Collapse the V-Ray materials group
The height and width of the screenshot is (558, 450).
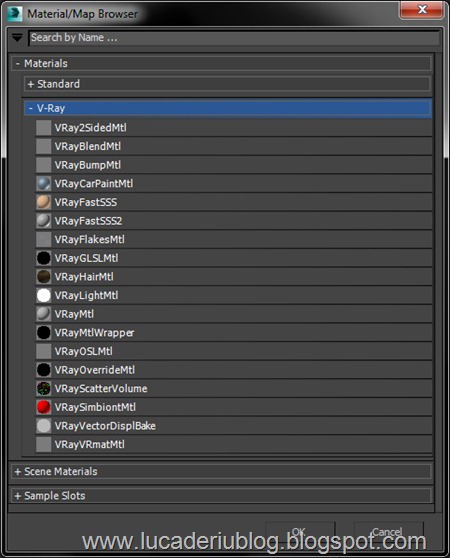click(x=31, y=108)
